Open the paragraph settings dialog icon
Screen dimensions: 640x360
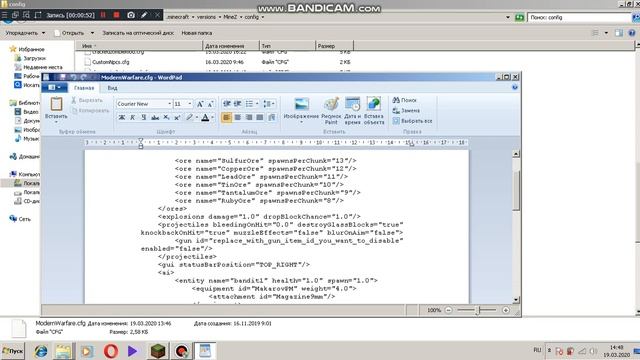271,118
